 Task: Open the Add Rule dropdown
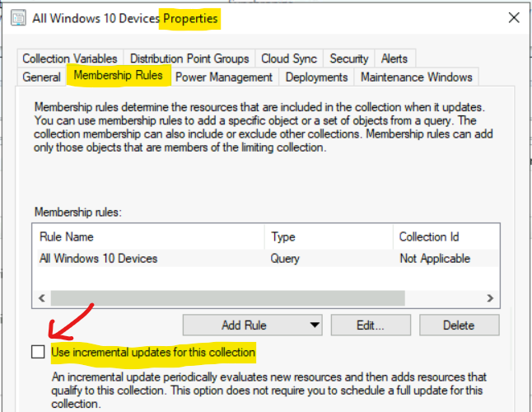(x=253, y=325)
